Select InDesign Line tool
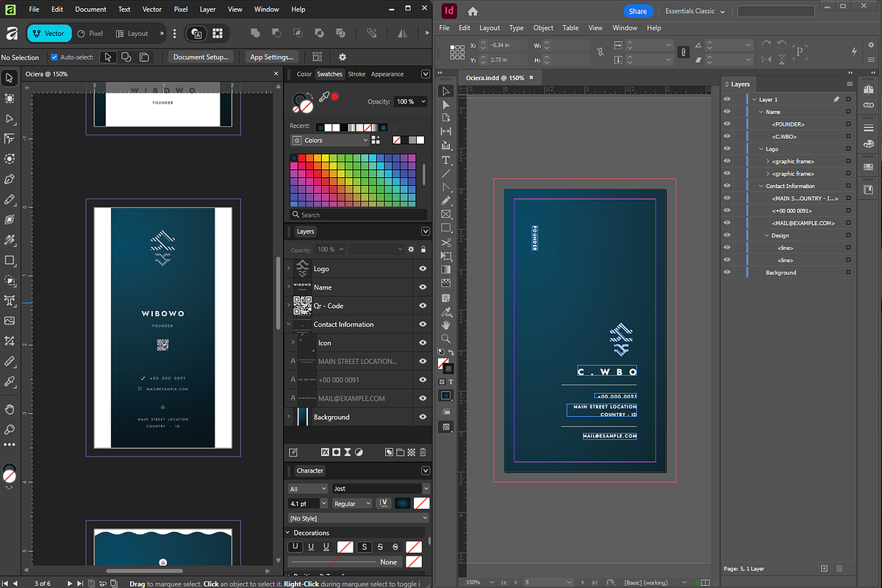 click(445, 173)
